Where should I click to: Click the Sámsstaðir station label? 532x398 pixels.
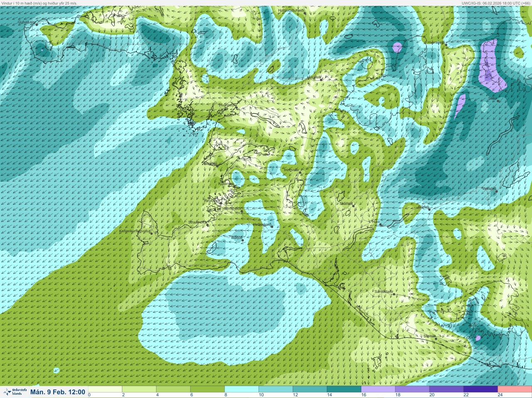[384, 292]
